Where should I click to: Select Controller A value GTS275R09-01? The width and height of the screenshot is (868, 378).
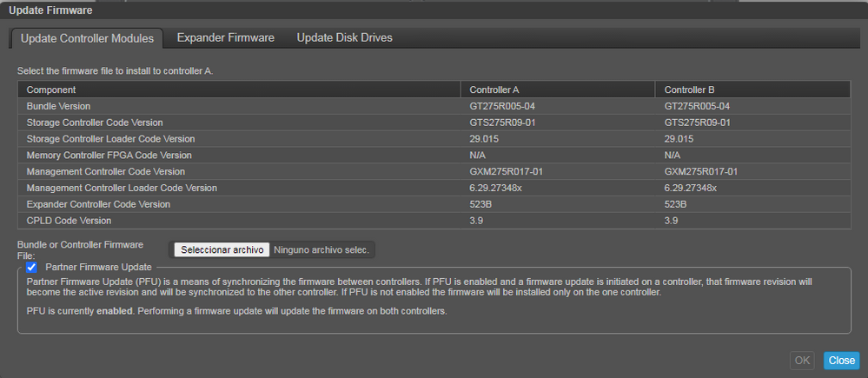pyautogui.click(x=503, y=123)
